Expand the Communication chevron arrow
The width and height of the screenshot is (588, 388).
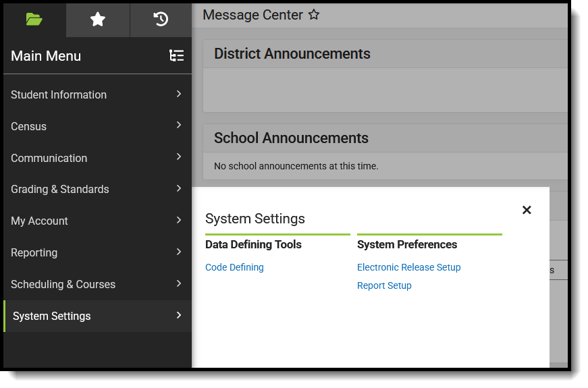179,157
